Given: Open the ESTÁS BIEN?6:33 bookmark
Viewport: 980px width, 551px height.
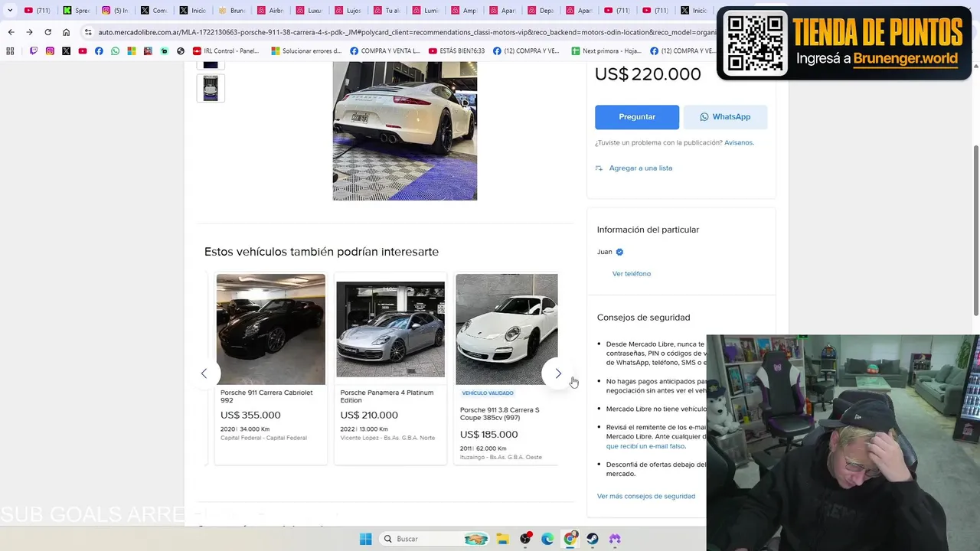Looking at the screenshot, I should pos(456,51).
